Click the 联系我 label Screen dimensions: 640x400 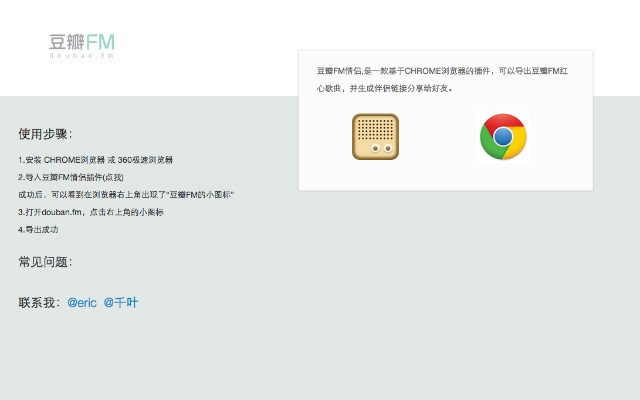tap(40, 303)
